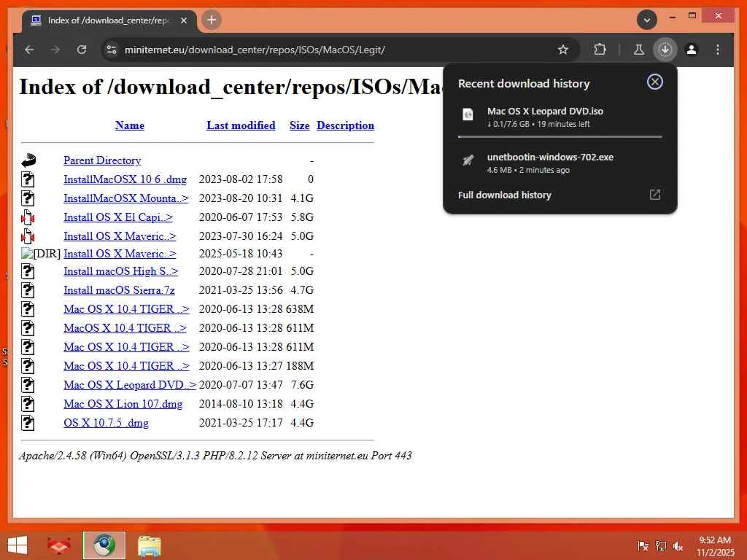Image resolution: width=747 pixels, height=560 pixels.
Task: Click the browser forward arrow
Action: click(55, 50)
